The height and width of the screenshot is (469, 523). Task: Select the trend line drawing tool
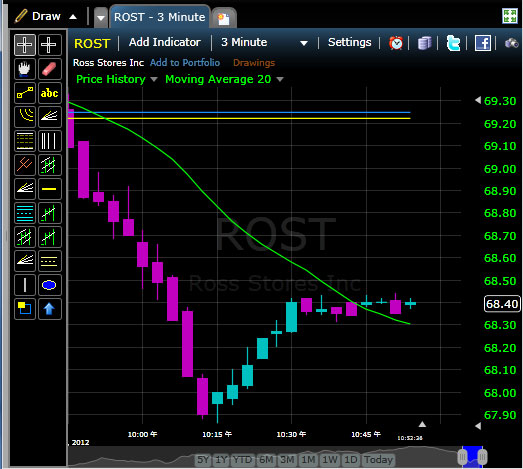click(25, 93)
